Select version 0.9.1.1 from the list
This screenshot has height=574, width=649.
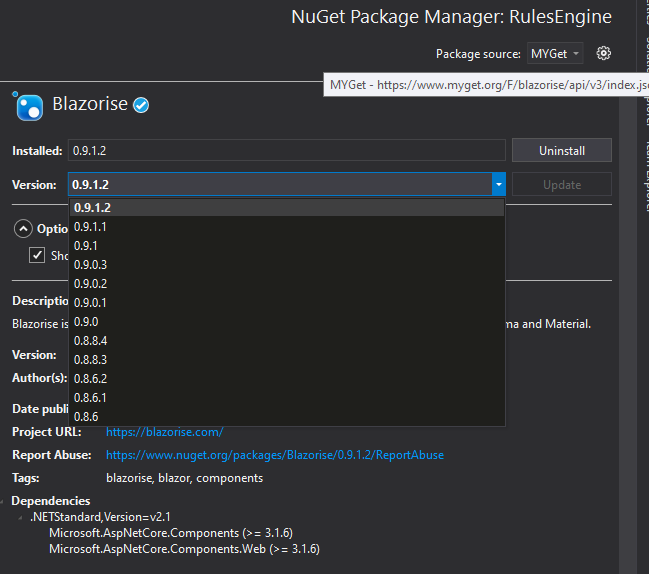286,227
